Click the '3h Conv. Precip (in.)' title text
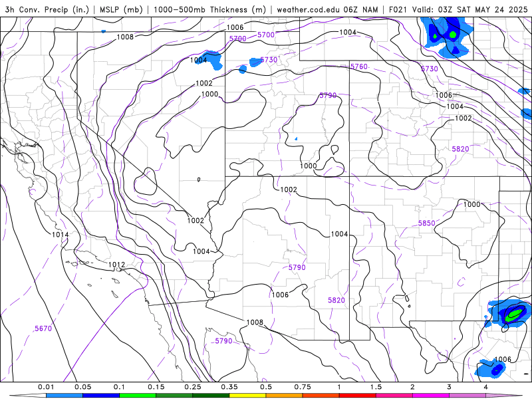Screen dimensions: 532x399 (x=47, y=9)
